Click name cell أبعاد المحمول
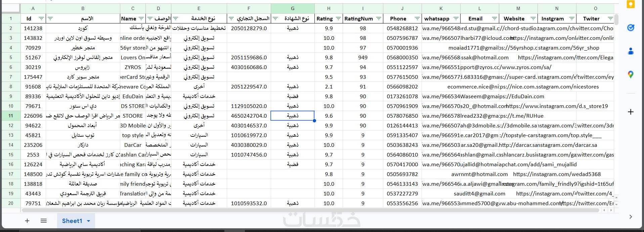 click(x=83, y=125)
